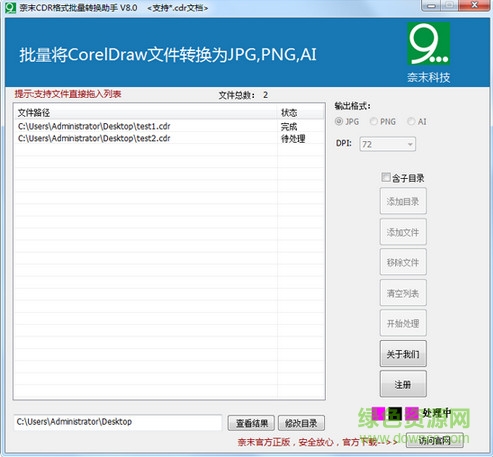Click the app icon in the title bar

click(x=10, y=8)
